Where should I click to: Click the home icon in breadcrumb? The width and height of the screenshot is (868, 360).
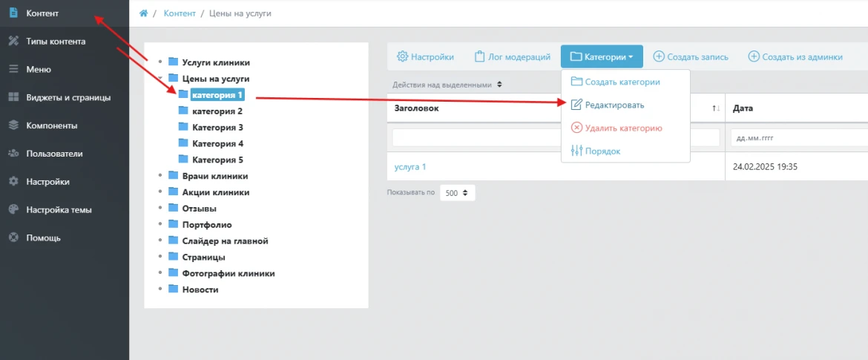(144, 13)
